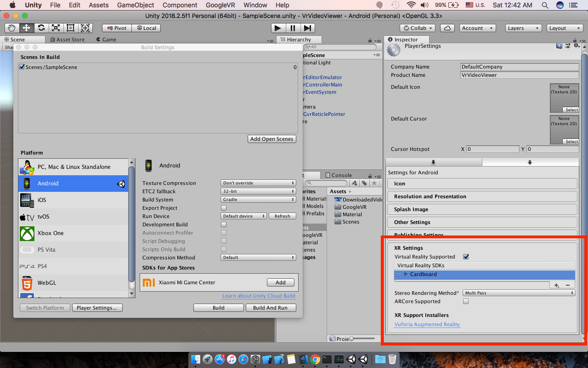588x368 pixels.
Task: Open the GameObject menu
Action: click(135, 5)
